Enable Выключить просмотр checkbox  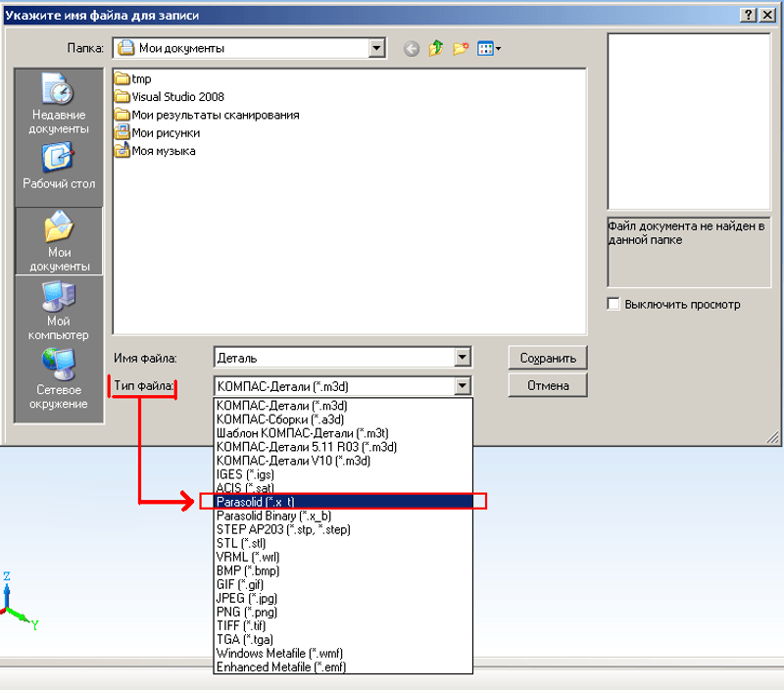pos(613,304)
